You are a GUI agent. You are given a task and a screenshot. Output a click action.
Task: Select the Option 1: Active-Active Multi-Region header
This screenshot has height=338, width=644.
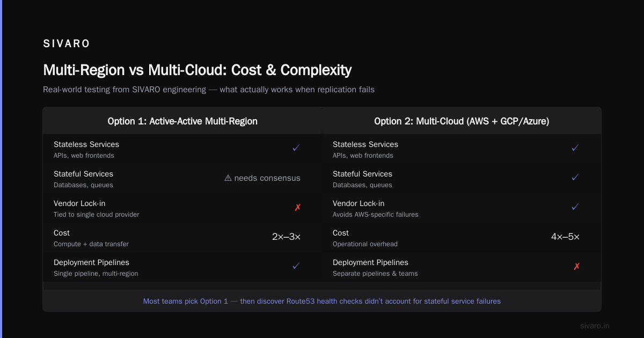coord(182,121)
